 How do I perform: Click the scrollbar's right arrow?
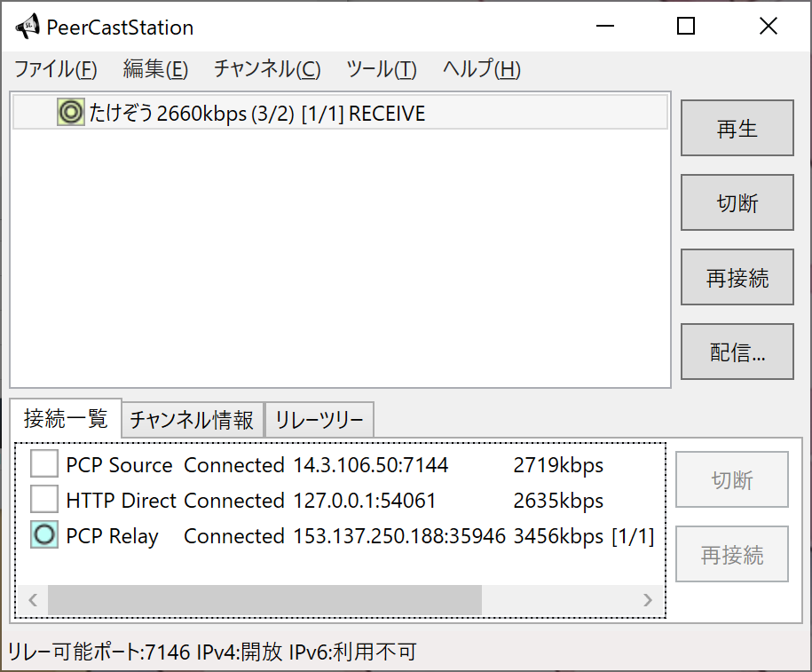pyautogui.click(x=647, y=600)
